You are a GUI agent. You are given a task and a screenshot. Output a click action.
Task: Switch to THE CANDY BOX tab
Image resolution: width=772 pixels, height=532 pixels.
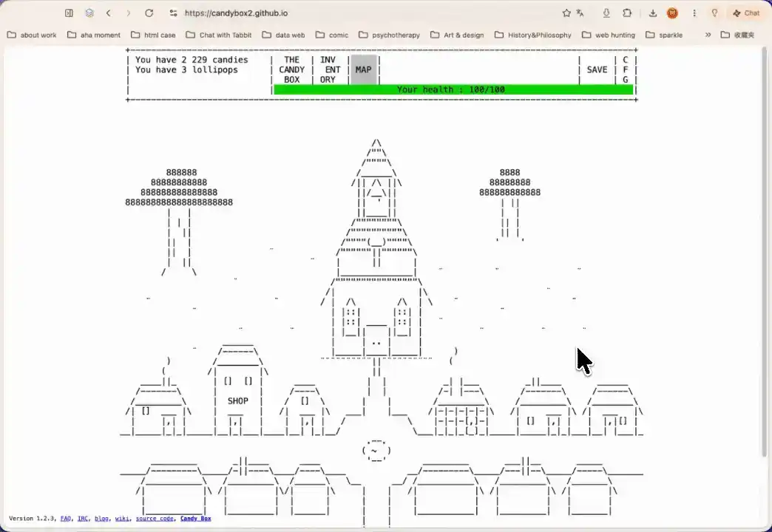click(291, 69)
